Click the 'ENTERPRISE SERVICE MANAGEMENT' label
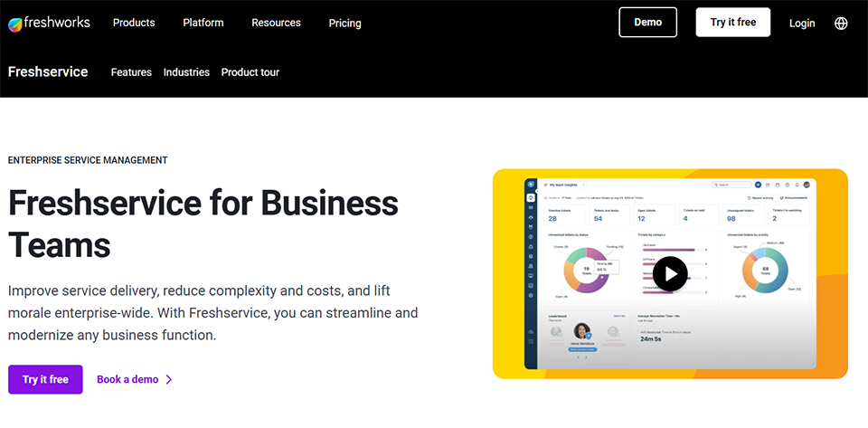This screenshot has height=428, width=868. click(x=88, y=160)
